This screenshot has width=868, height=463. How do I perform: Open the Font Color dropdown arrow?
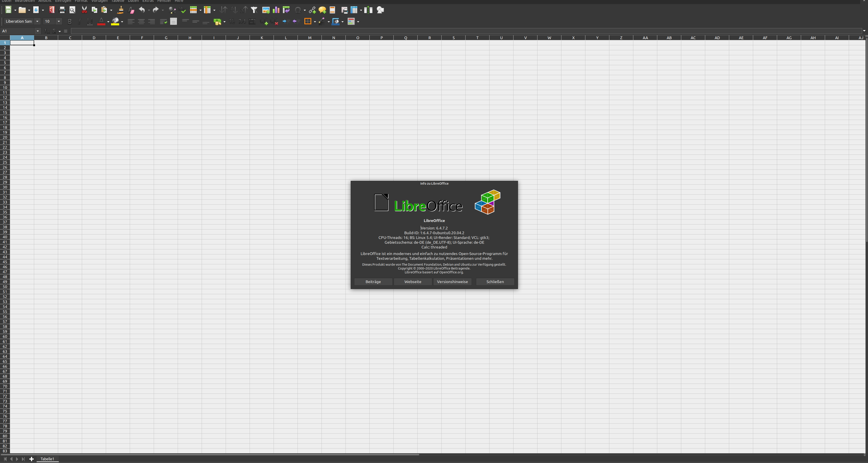[108, 21]
